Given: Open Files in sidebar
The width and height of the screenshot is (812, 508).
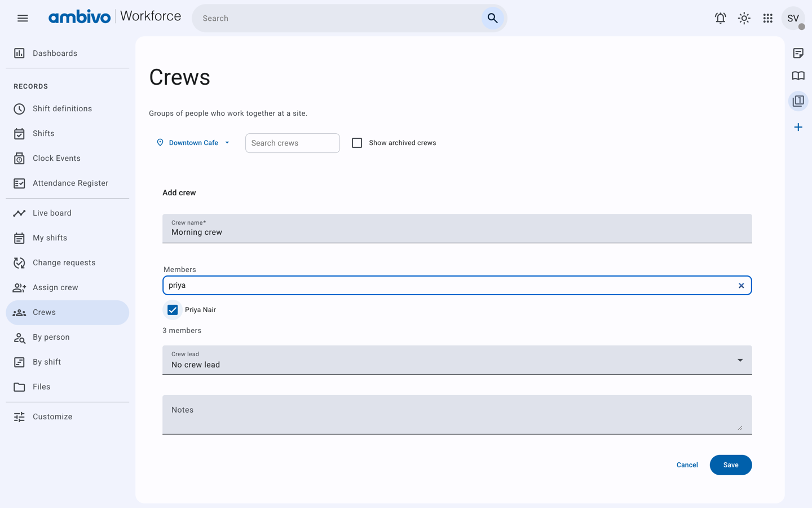Looking at the screenshot, I should tap(68, 387).
